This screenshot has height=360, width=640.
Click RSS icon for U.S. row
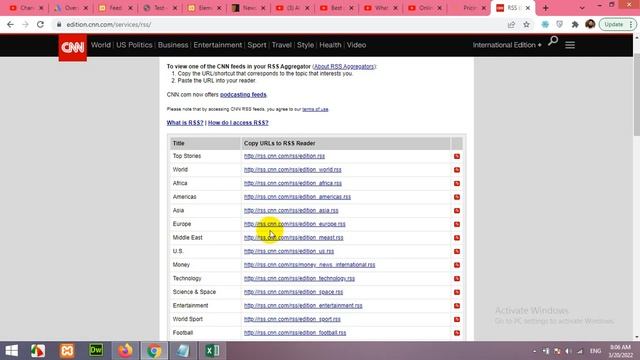[457, 251]
